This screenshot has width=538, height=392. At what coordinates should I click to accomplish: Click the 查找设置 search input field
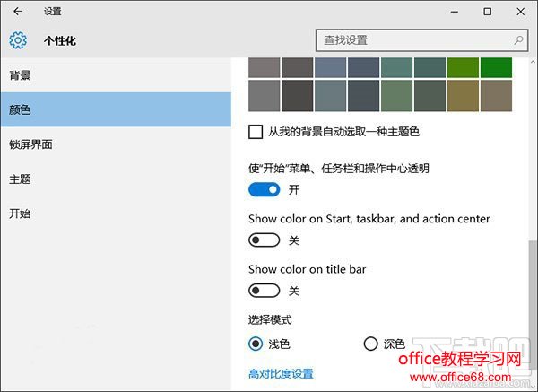coord(412,40)
